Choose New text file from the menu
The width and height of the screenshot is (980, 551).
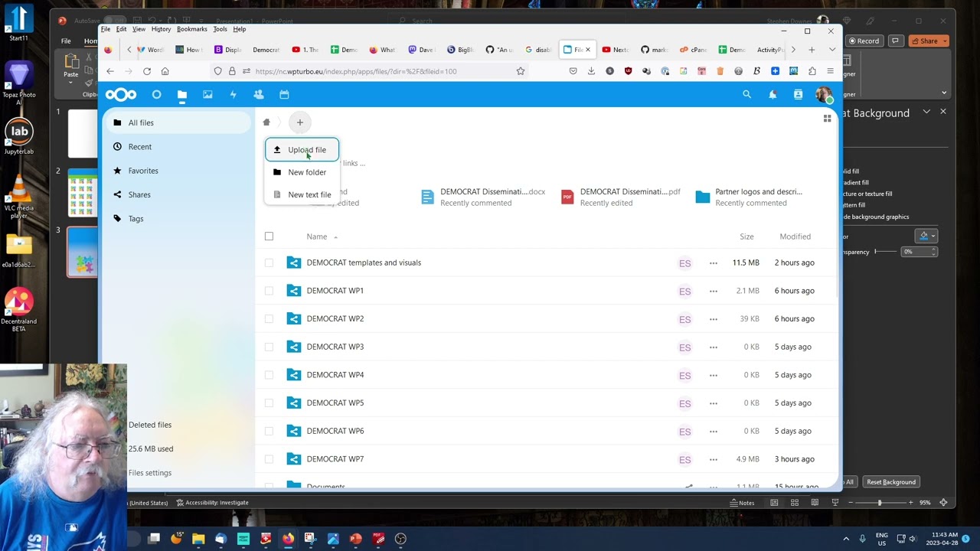tap(302, 194)
